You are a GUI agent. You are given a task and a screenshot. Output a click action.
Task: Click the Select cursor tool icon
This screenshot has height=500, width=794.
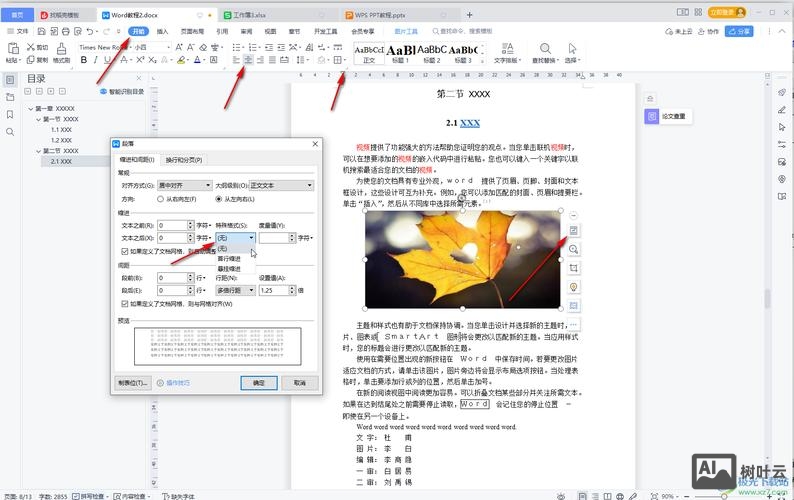pos(572,48)
